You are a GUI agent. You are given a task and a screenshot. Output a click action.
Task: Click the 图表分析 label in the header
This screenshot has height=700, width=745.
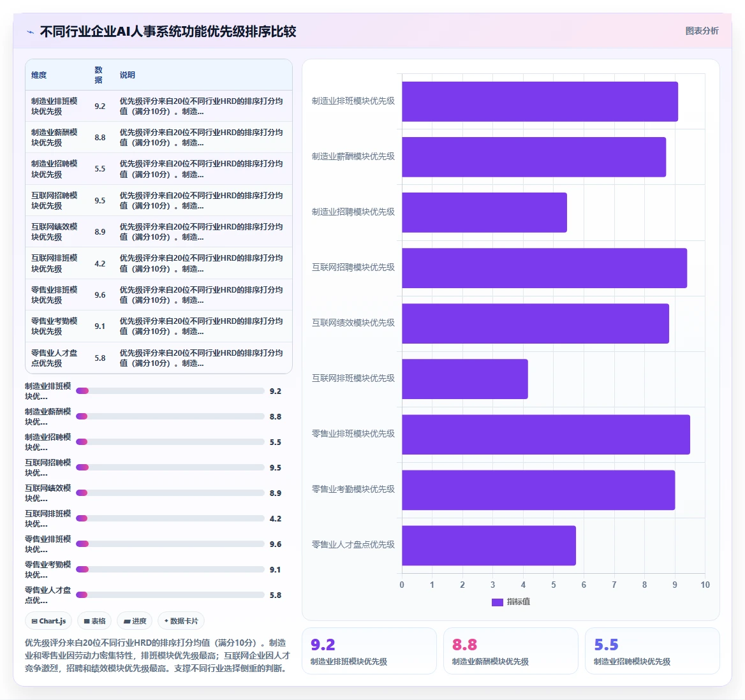pyautogui.click(x=702, y=31)
